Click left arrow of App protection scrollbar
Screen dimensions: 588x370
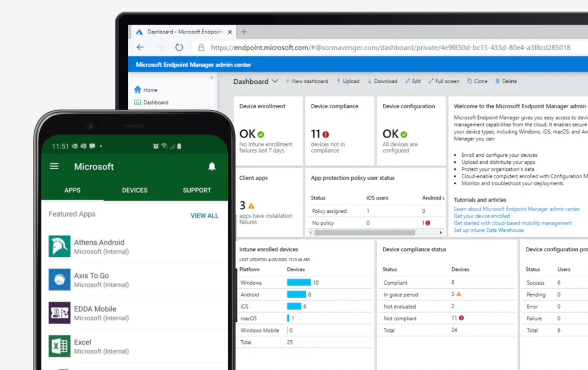(x=311, y=232)
